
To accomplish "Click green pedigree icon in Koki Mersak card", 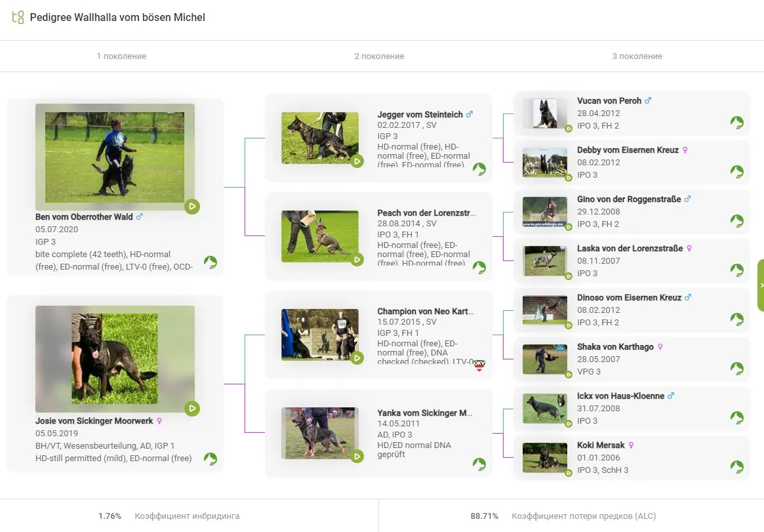I will pos(737,467).
